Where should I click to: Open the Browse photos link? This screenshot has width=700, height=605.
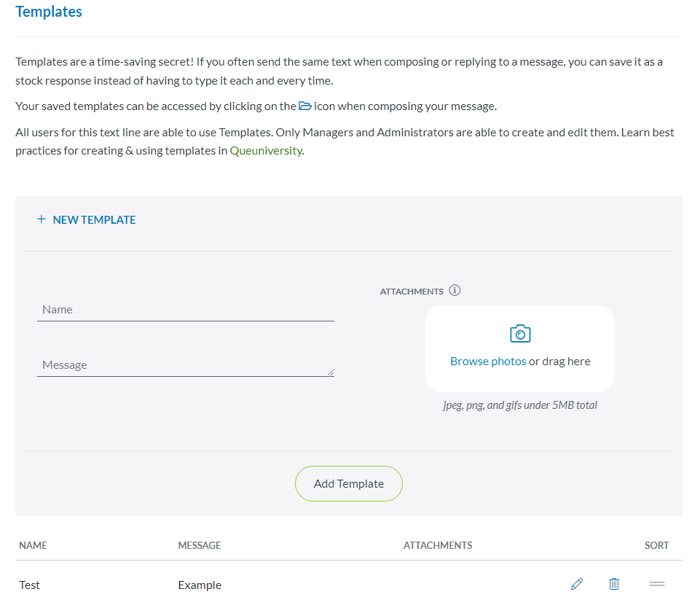487,362
